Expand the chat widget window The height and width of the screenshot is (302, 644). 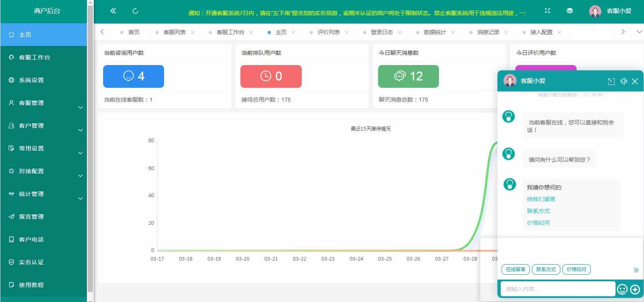611,81
